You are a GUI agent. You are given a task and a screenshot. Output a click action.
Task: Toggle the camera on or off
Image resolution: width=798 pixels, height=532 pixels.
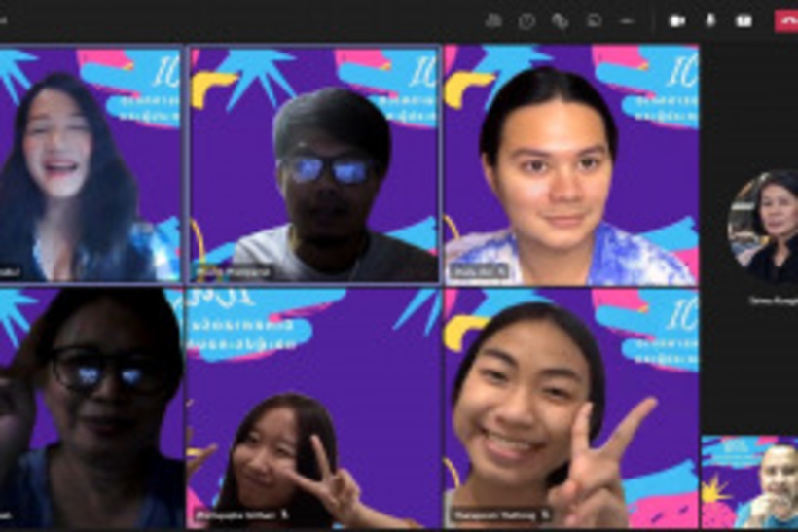coord(677,20)
